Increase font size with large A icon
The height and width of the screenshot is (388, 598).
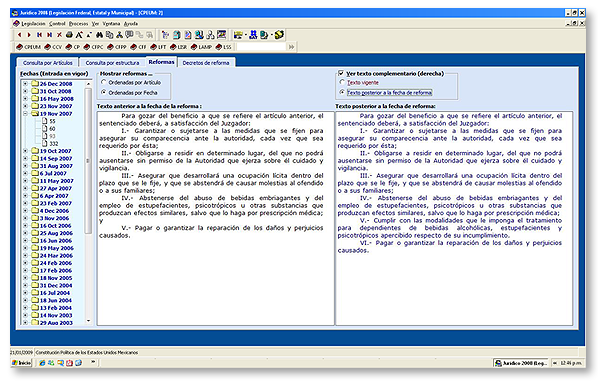pos(79,35)
